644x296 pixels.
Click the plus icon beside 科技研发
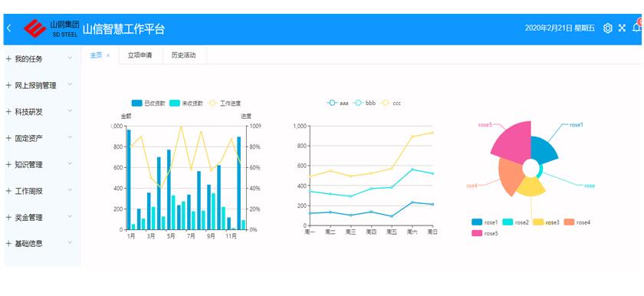pos(8,112)
